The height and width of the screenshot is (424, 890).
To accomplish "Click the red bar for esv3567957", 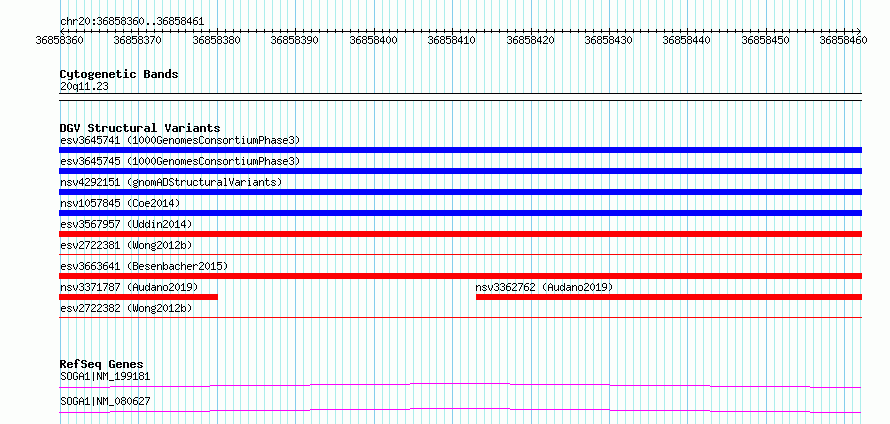I will tap(460, 234).
